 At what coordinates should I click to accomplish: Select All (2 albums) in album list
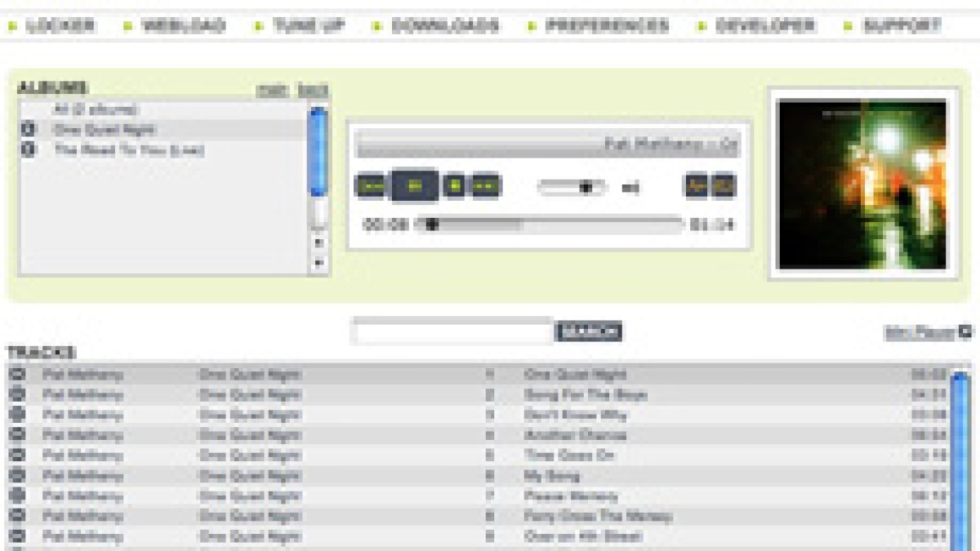tap(96, 109)
